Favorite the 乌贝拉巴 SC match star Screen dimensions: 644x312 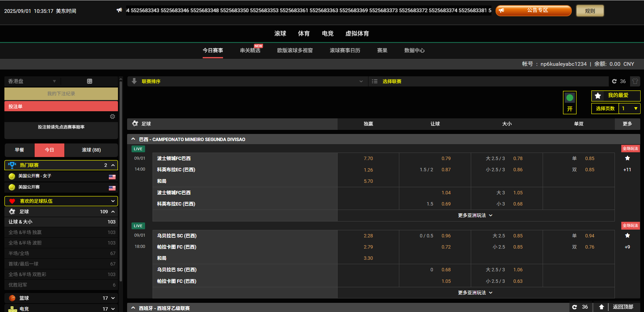pyautogui.click(x=627, y=236)
